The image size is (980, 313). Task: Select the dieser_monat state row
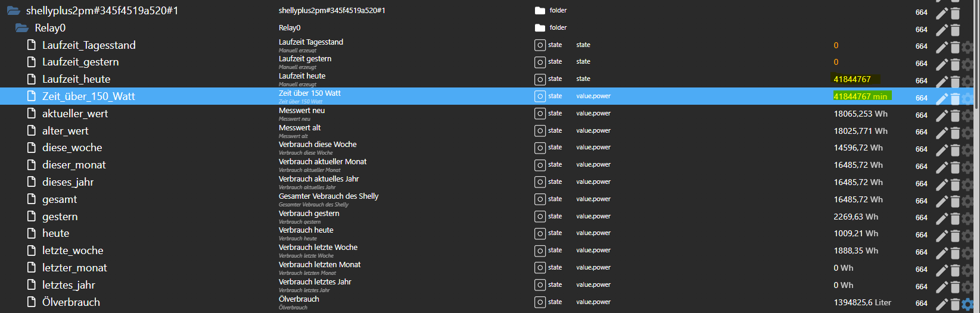pos(74,165)
